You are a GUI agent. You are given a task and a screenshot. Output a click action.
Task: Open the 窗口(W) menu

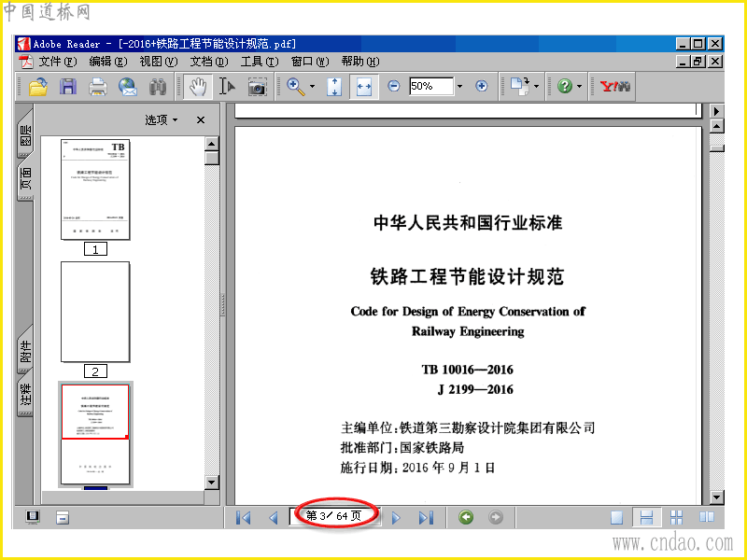click(x=310, y=62)
